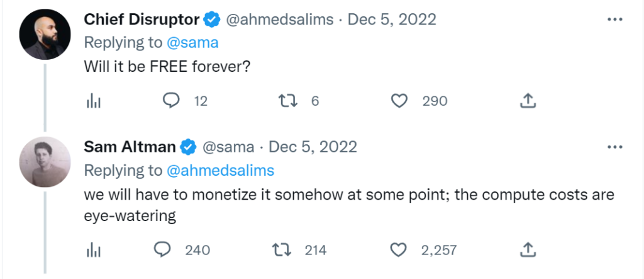The height and width of the screenshot is (279, 644).
Task: View analytics on Sam Altman's reply
Action: [93, 250]
